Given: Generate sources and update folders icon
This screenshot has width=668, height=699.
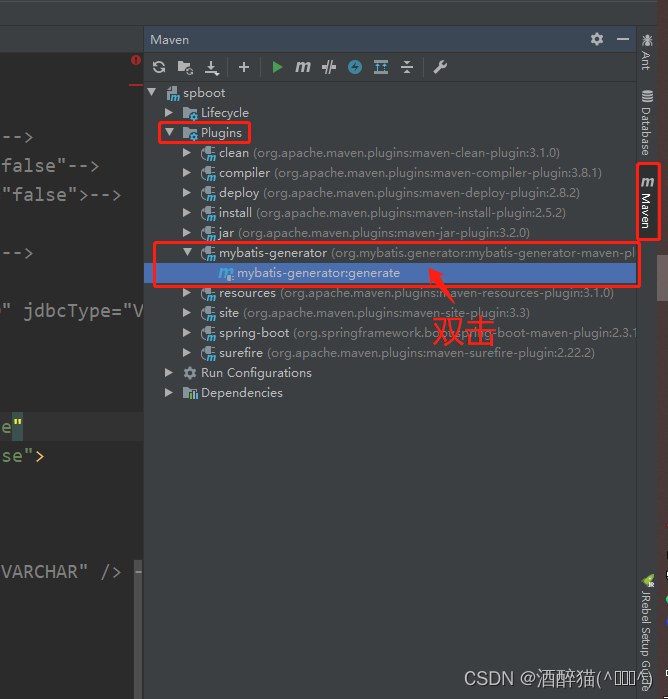Looking at the screenshot, I should click(x=185, y=67).
